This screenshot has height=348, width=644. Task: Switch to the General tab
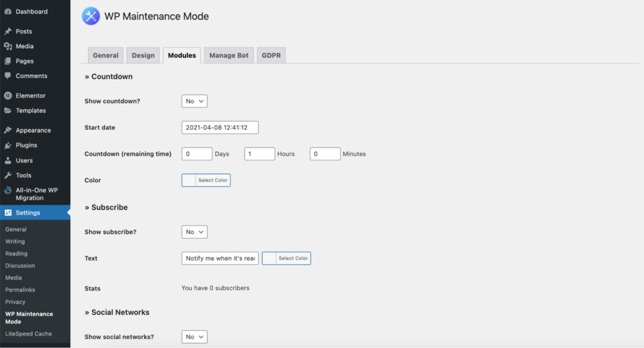[106, 55]
